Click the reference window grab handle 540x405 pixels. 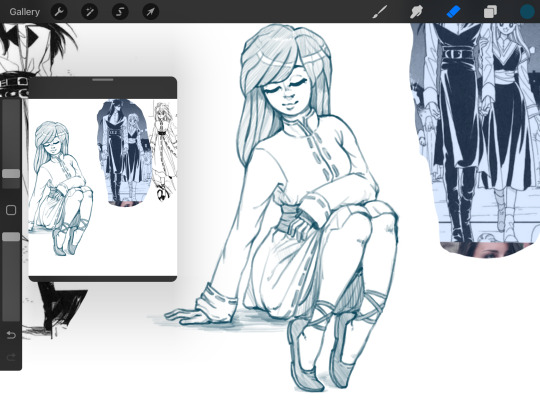pyautogui.click(x=103, y=80)
